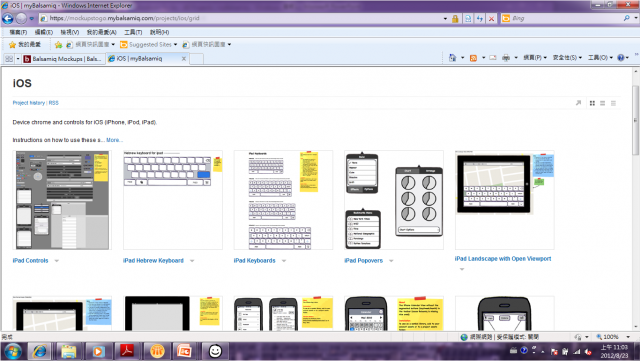The image size is (640, 361).
Task: Switch to grid view icon
Action: [x=592, y=103]
